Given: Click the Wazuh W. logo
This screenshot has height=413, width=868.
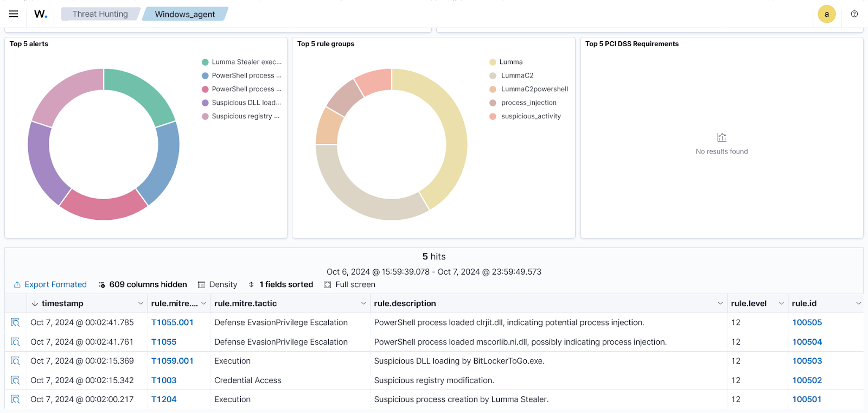Looking at the screenshot, I should pos(41,14).
